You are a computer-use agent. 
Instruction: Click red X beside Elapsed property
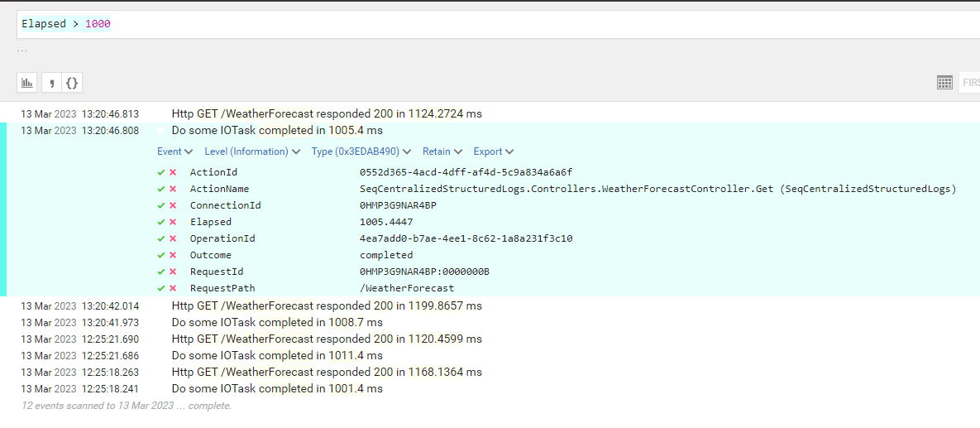[x=173, y=222]
